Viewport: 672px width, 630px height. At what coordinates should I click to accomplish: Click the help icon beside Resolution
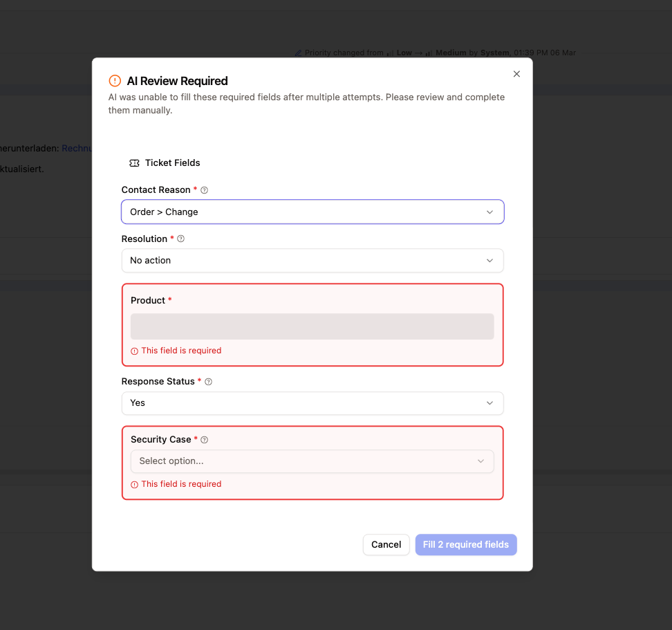[180, 239]
